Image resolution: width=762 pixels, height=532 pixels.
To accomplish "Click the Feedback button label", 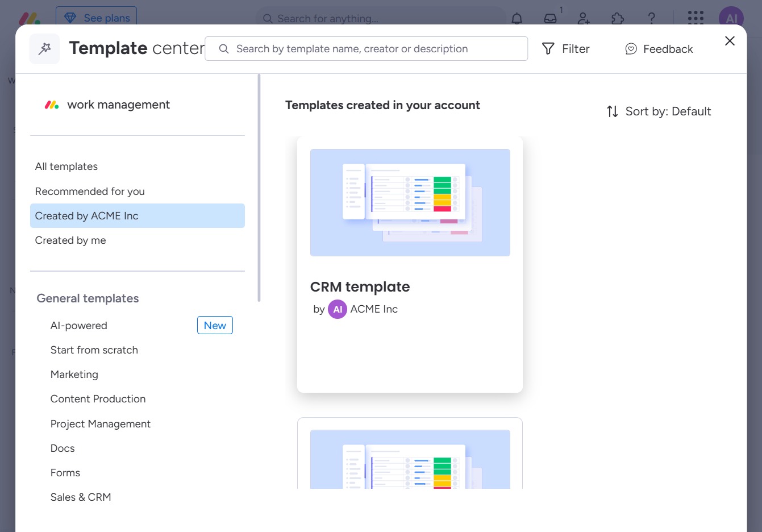I will click(x=668, y=49).
